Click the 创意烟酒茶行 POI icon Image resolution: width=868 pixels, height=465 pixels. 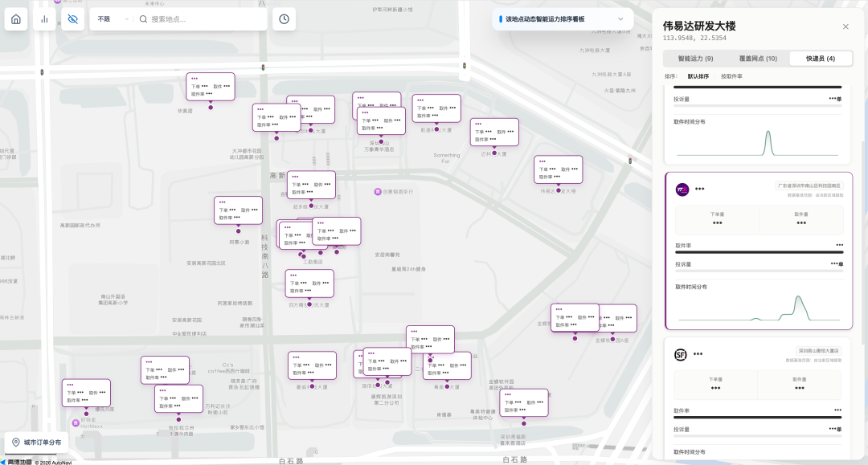(378, 192)
